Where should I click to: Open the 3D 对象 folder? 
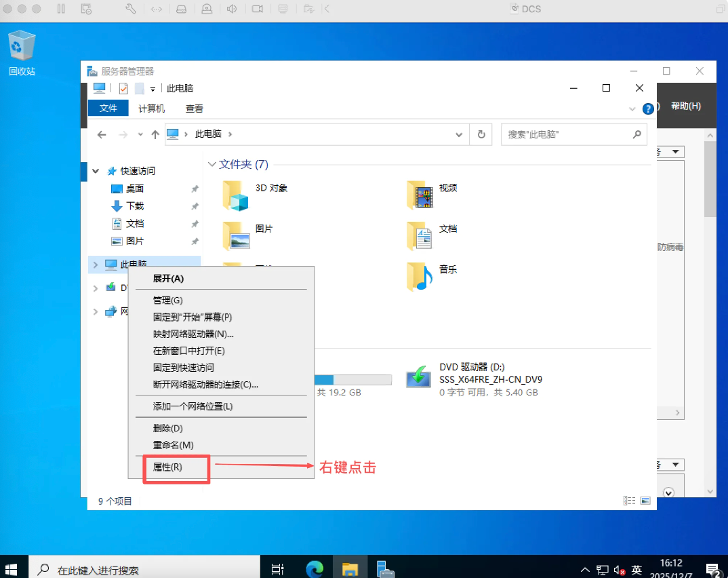(237, 196)
